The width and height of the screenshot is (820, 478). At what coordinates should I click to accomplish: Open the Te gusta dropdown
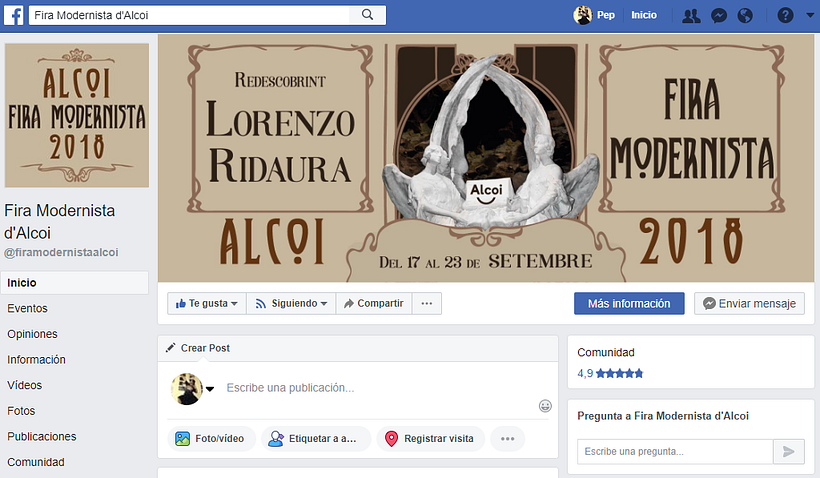point(207,303)
